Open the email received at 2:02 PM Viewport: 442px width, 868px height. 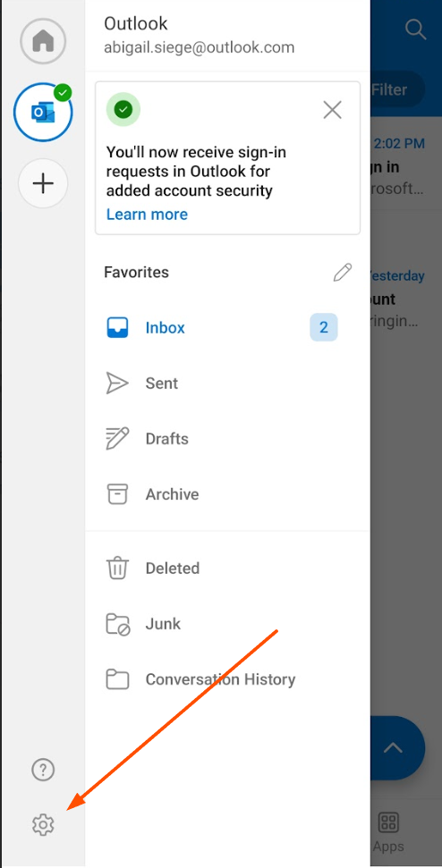click(406, 165)
